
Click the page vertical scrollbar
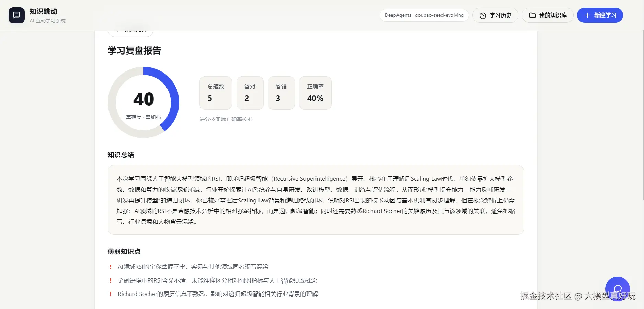[x=643, y=115]
